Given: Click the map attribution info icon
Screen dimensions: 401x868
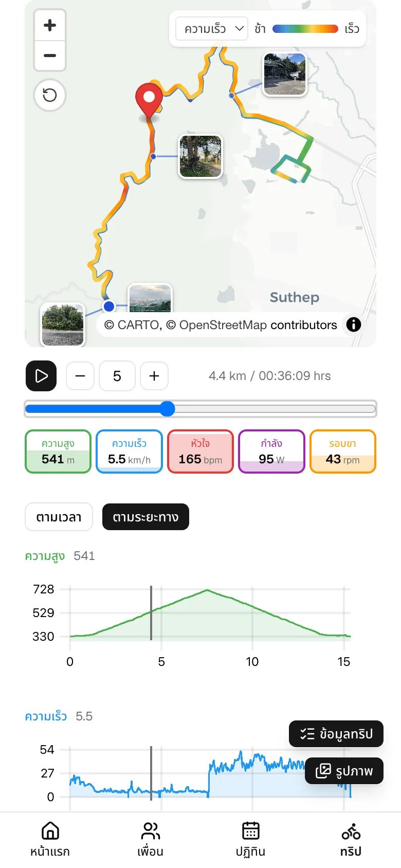Looking at the screenshot, I should coord(354,324).
